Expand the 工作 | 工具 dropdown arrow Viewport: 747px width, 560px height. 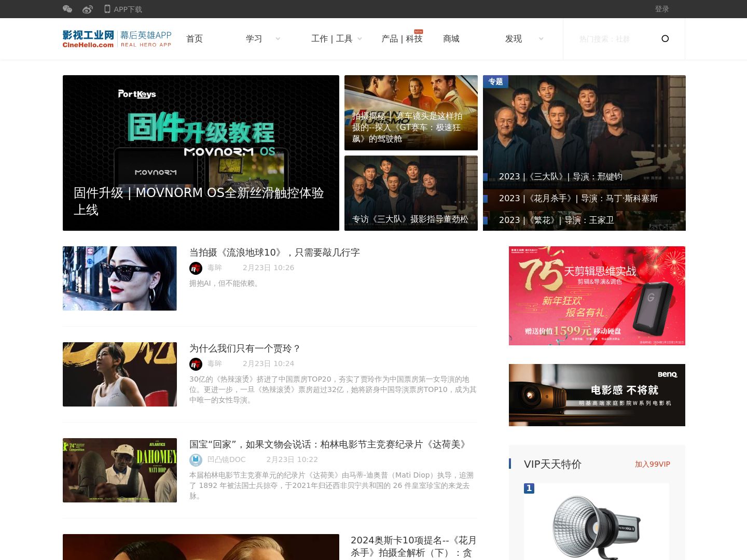point(359,39)
